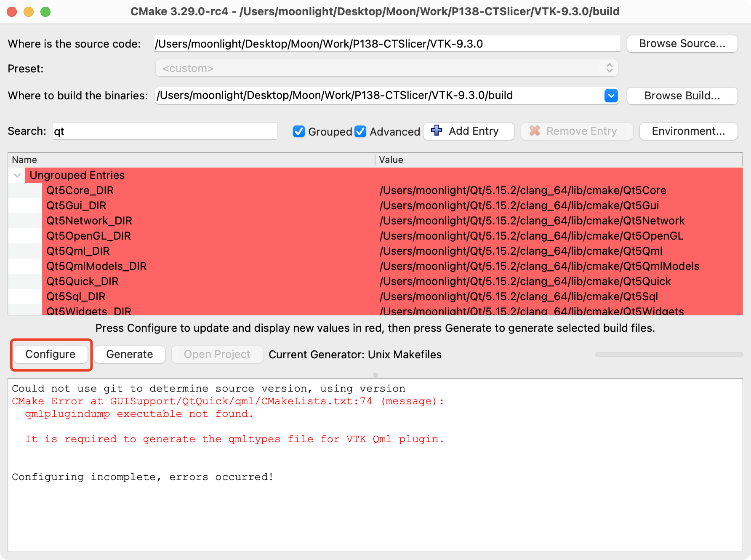751x560 pixels.
Task: Click the red close window button
Action: pyautogui.click(x=12, y=11)
